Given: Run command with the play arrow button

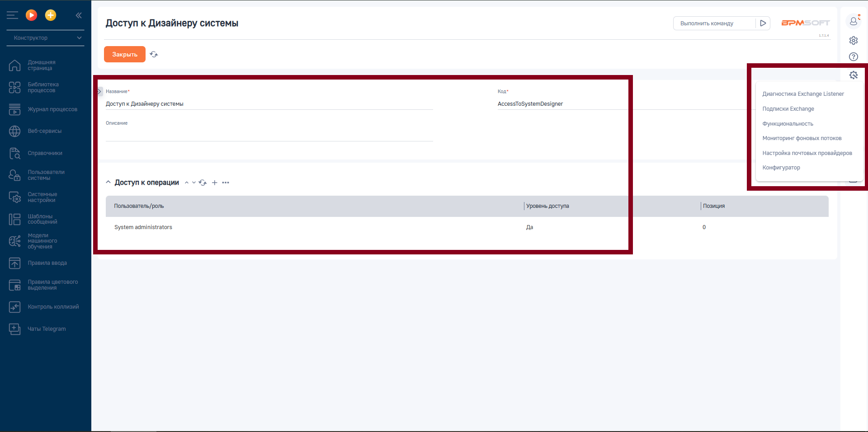Looking at the screenshot, I should tap(763, 23).
